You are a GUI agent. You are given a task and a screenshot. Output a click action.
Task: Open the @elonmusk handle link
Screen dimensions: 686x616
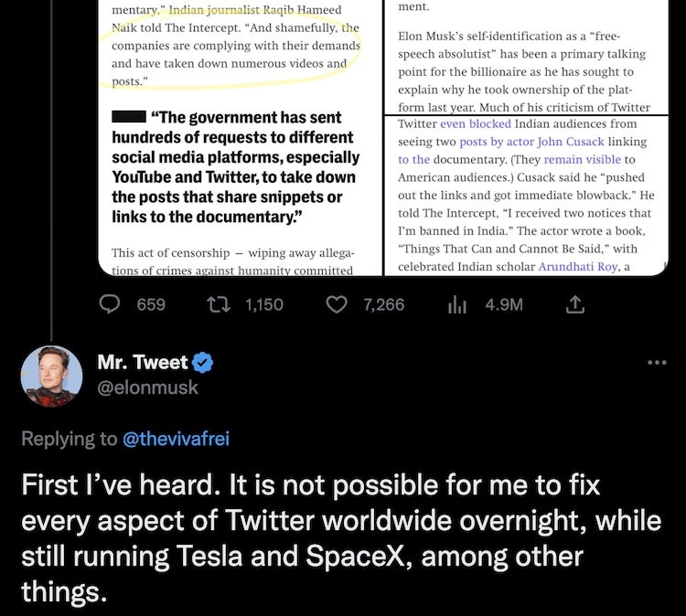pos(147,388)
